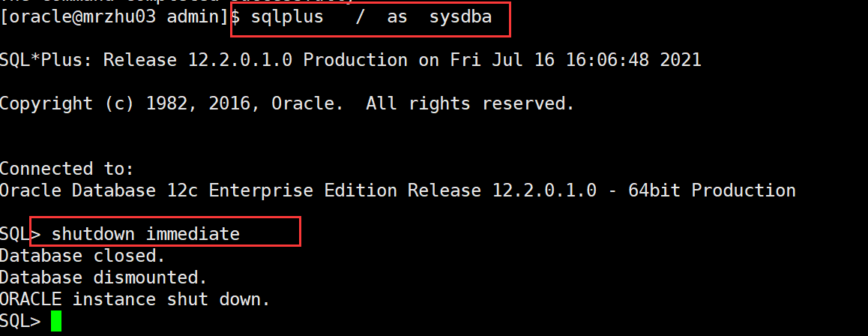Click the last 'SQL>' prompt
Screen dimensions: 868x336
(20, 321)
